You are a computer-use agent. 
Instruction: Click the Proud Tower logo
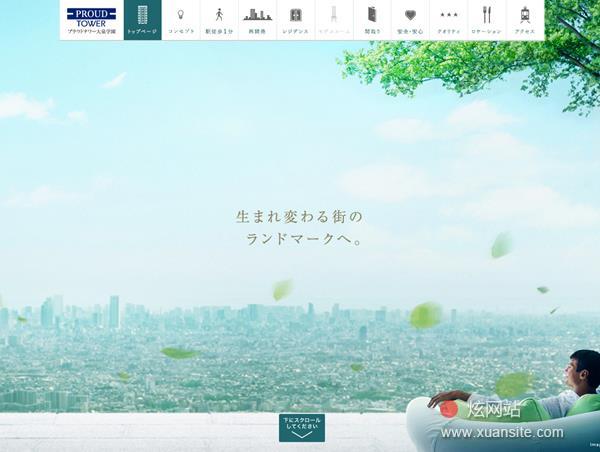pos(91,20)
